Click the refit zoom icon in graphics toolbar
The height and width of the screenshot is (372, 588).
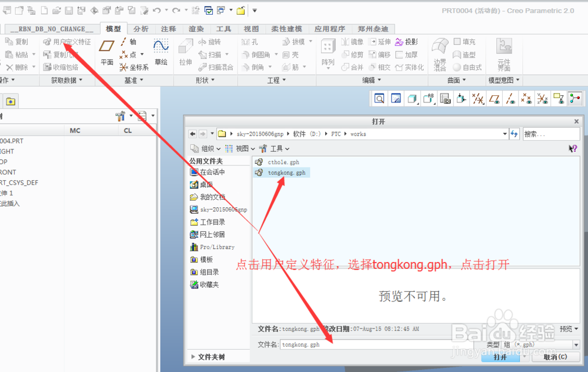(379, 99)
